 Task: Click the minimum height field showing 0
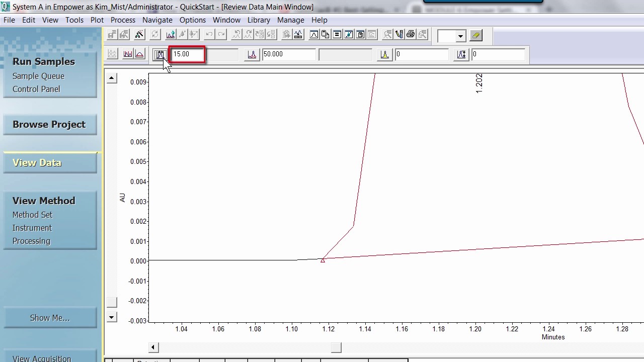[x=498, y=54]
